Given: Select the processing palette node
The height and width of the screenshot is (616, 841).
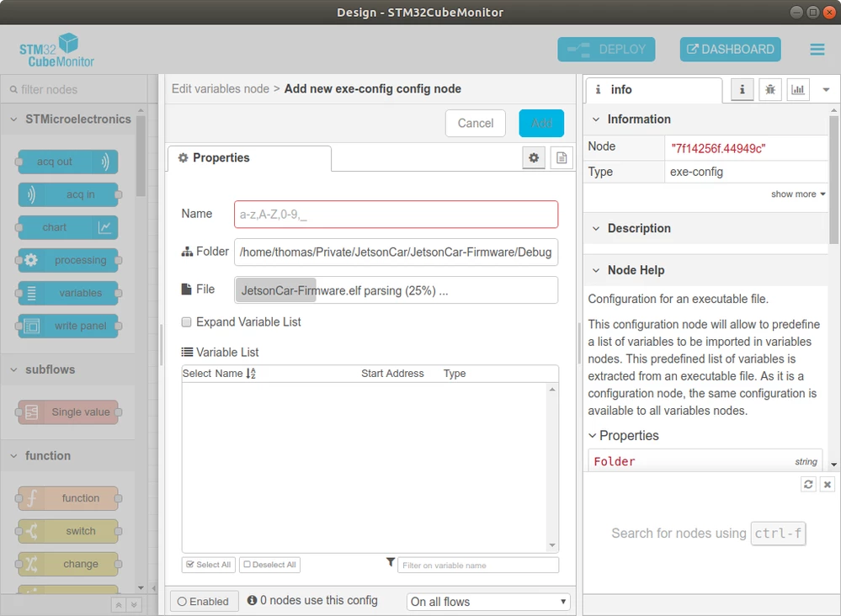Looking at the screenshot, I should point(68,260).
